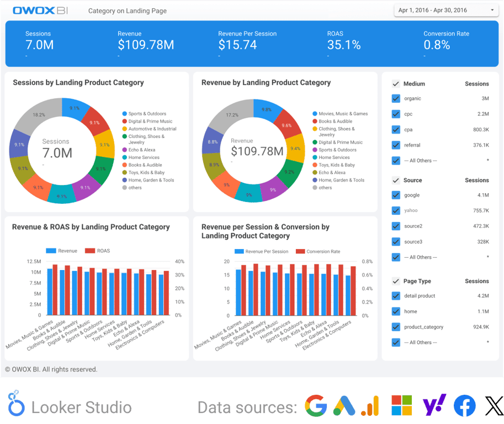Click the 755.7K yahoo sessions value
504x424 pixels.
[x=481, y=210]
